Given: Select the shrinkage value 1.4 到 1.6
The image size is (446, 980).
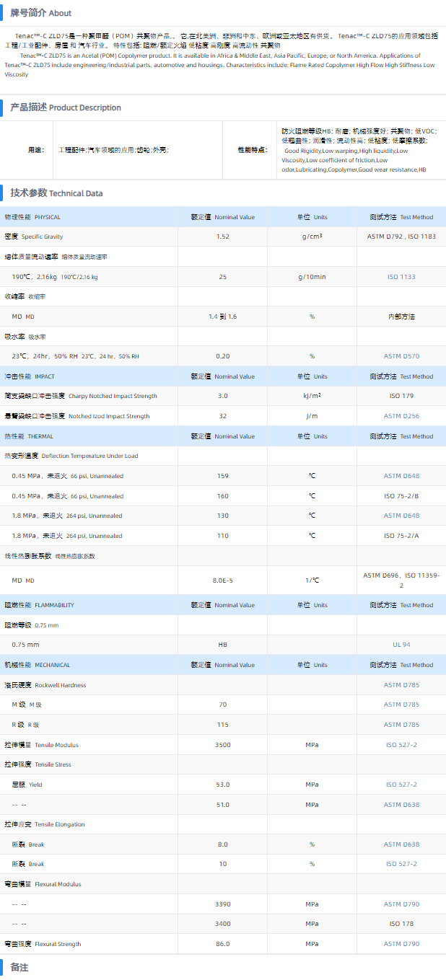Looking at the screenshot, I should click(222, 317).
